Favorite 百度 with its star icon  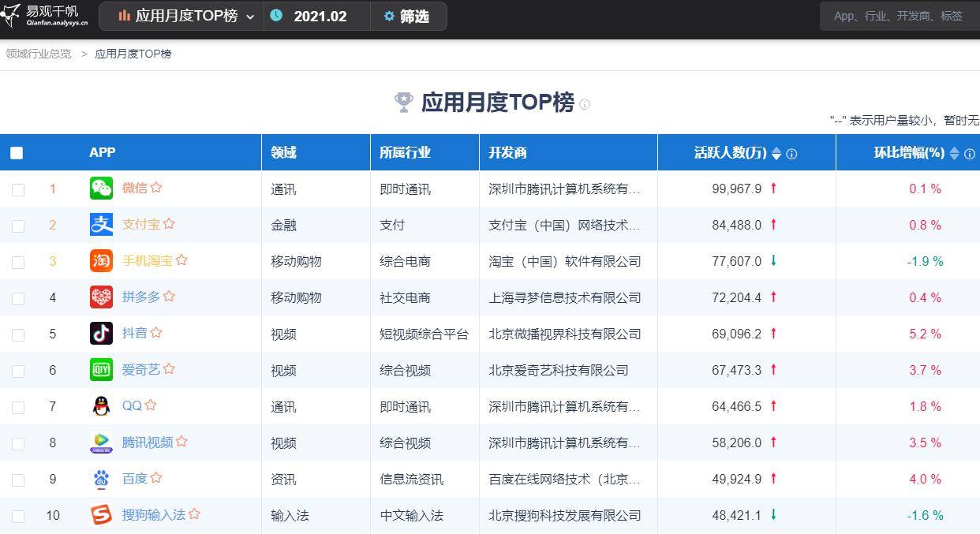[x=156, y=478]
